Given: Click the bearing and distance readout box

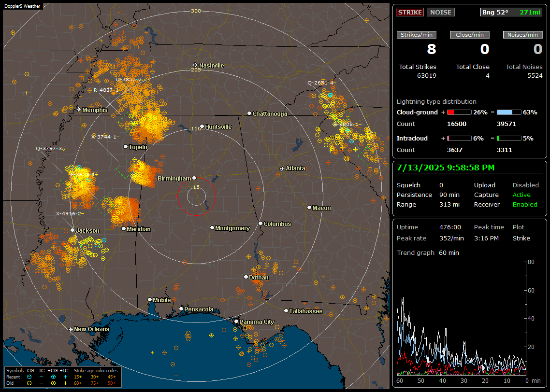Looking at the screenshot, I should [511, 12].
